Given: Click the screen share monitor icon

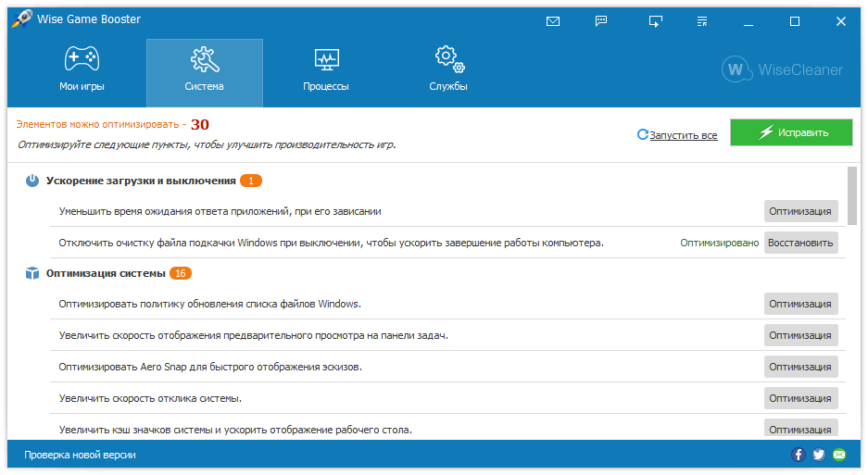Looking at the screenshot, I should click(x=656, y=21).
